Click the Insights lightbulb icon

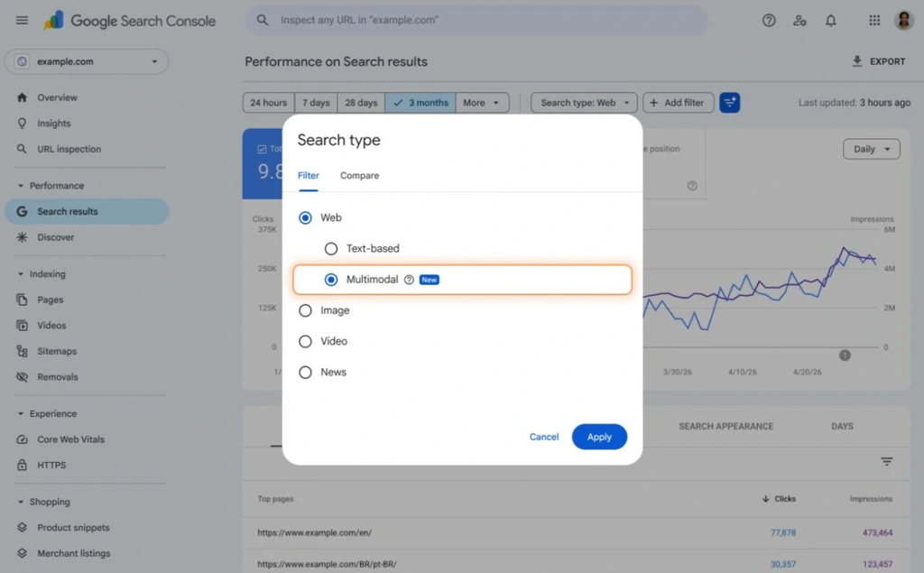(x=22, y=124)
